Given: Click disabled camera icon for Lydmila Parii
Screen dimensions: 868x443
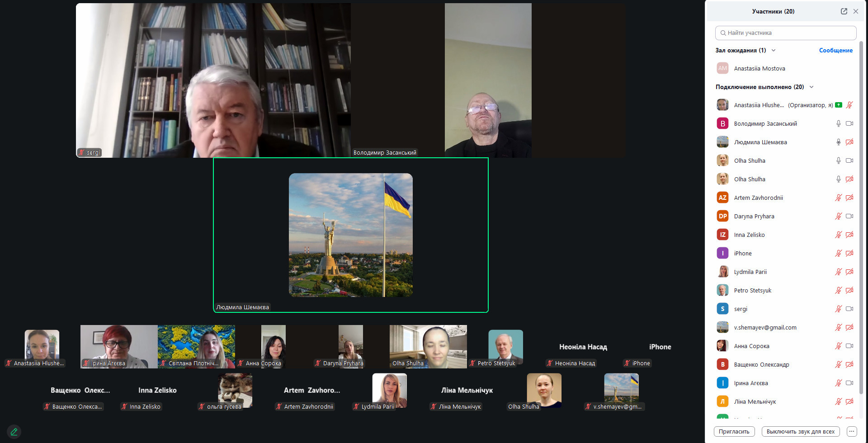Looking at the screenshot, I should coord(849,272).
